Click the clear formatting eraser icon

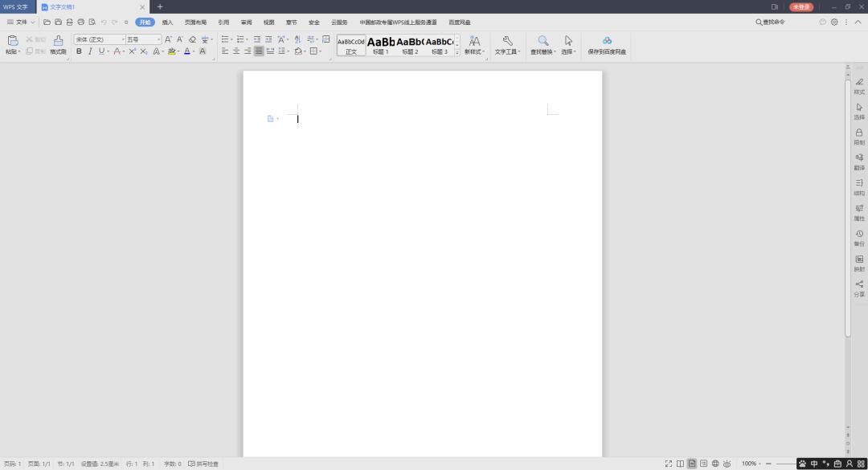point(192,39)
